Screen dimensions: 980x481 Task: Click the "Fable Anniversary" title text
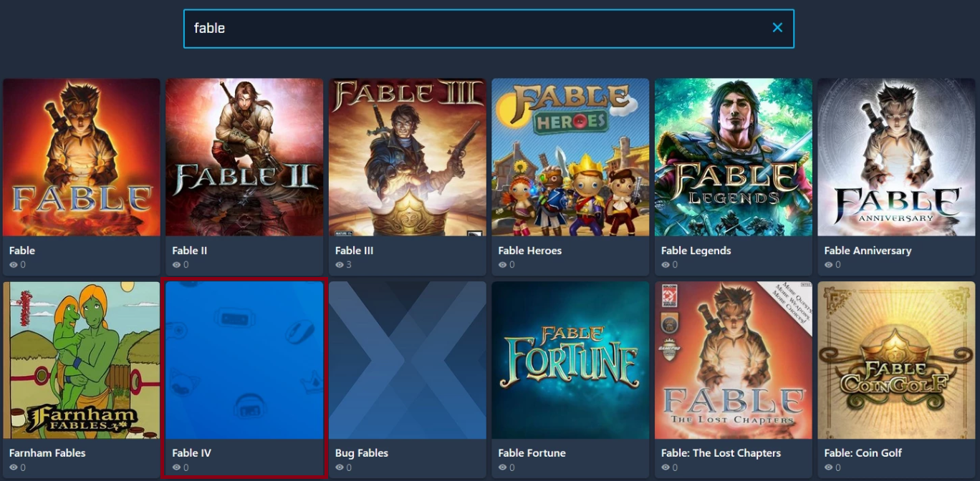[868, 251]
